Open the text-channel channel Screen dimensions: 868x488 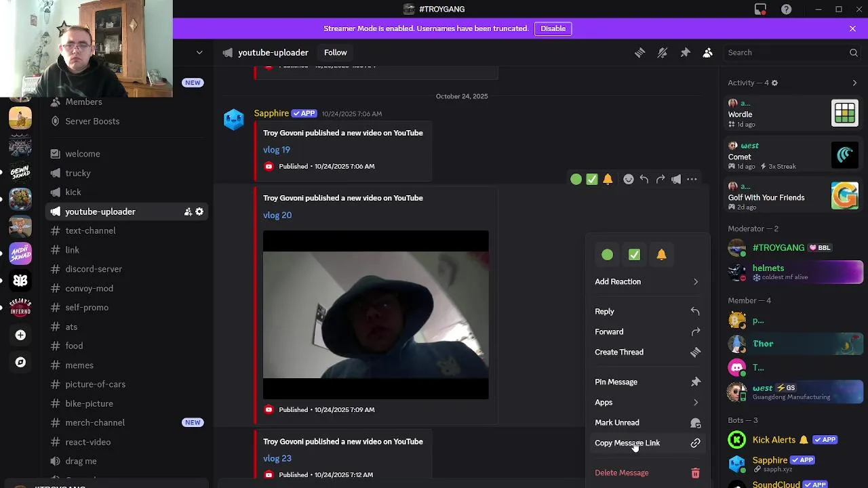(128, 230)
